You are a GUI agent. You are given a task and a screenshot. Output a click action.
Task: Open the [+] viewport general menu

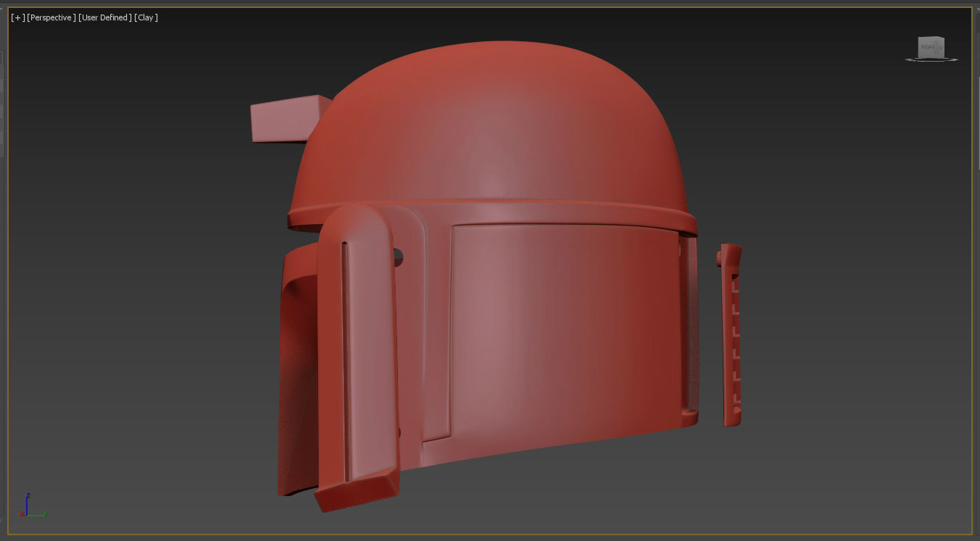[18, 17]
